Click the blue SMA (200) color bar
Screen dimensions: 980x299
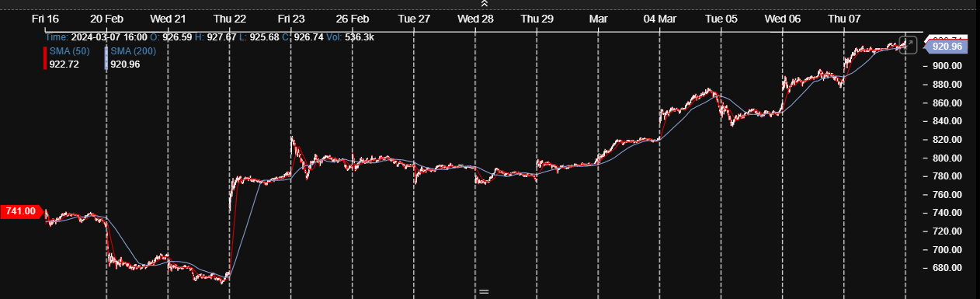[x=106, y=58]
